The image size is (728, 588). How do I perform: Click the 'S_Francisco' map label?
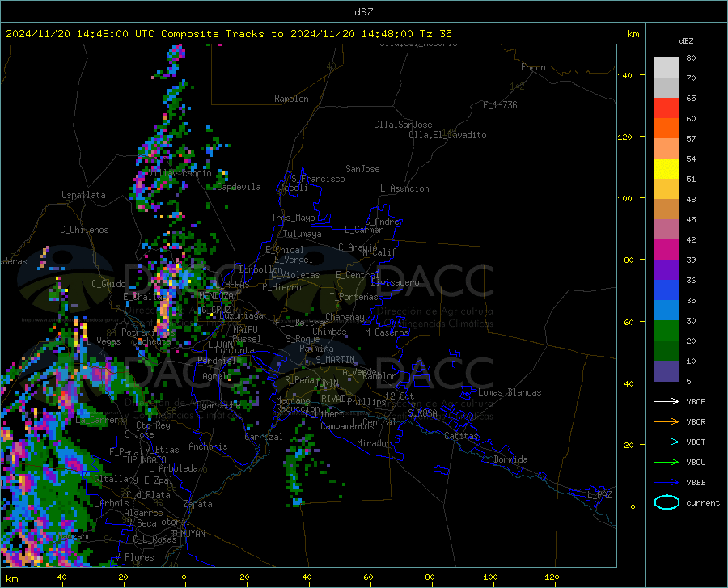point(318,179)
